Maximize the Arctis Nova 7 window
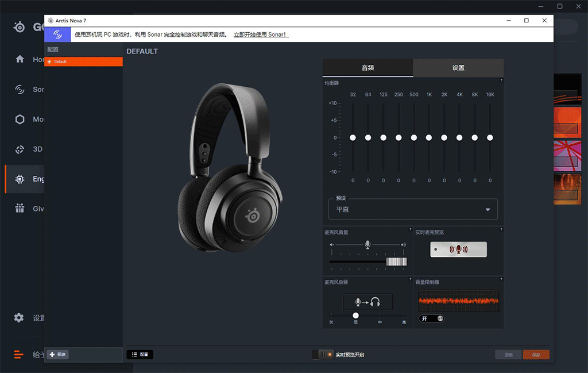The image size is (588, 373). tap(527, 21)
